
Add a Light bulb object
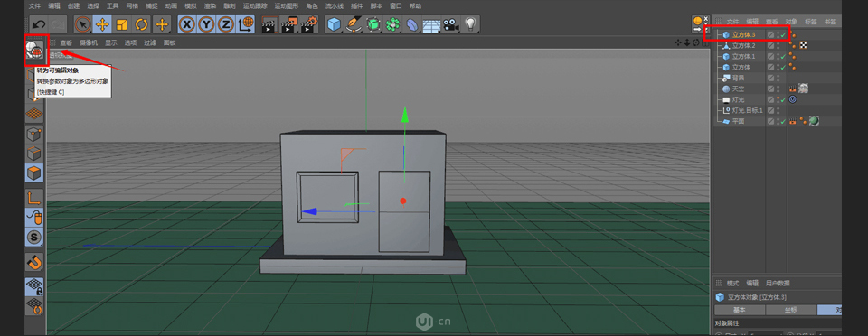[x=470, y=24]
